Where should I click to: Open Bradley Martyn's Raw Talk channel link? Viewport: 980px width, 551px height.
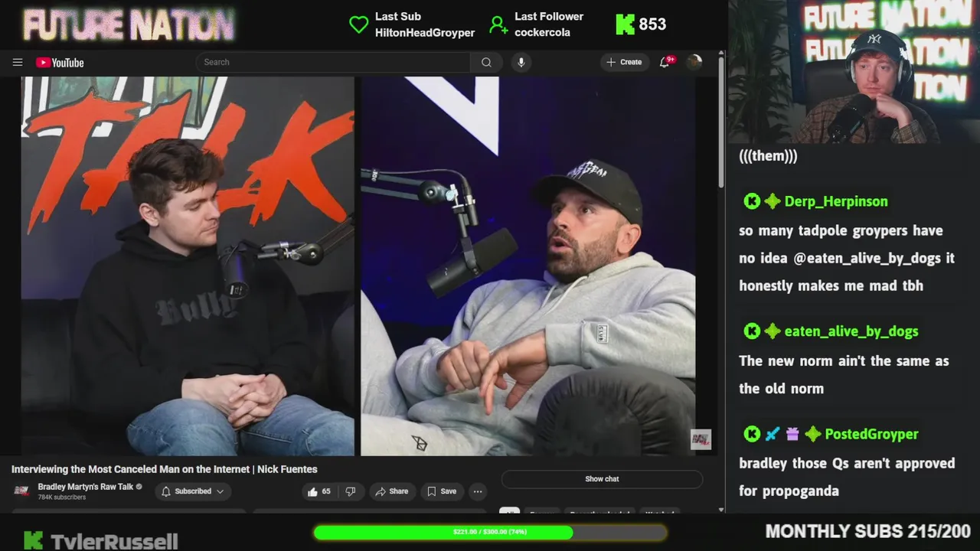pyautogui.click(x=86, y=487)
